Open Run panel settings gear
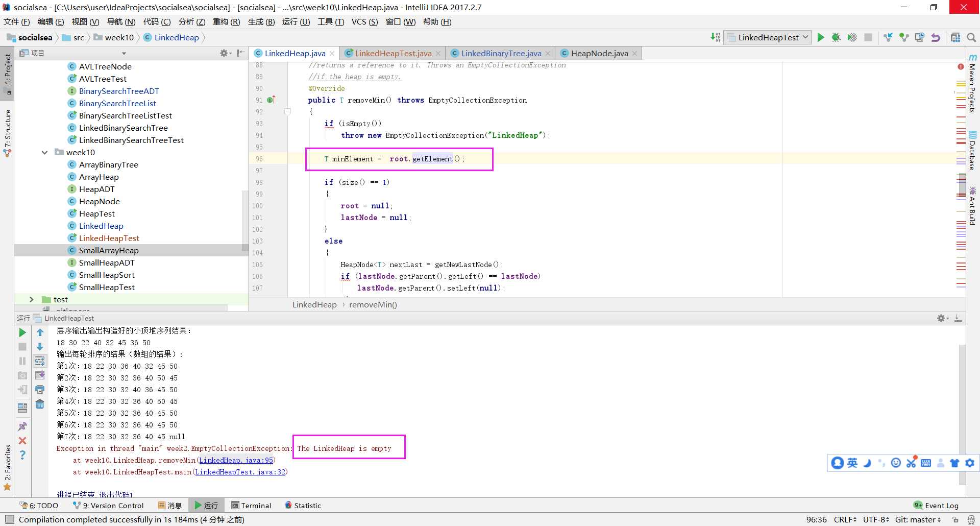 coord(942,318)
